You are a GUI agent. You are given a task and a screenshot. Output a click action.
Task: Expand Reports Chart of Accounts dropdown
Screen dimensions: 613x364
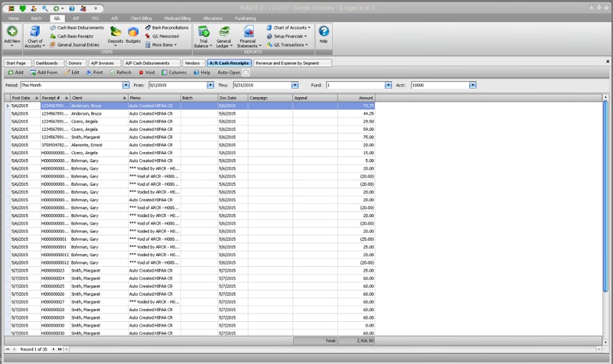(289, 27)
